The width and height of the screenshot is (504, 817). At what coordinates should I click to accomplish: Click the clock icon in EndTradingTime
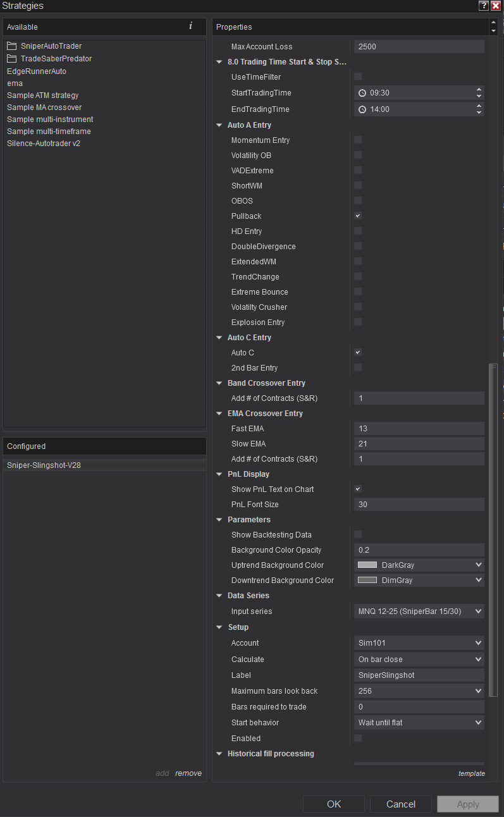pyautogui.click(x=362, y=109)
